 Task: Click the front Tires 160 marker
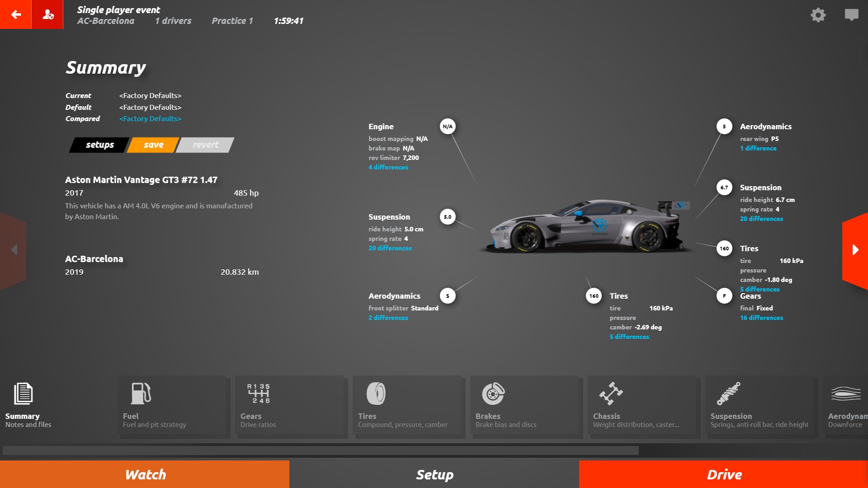[594, 296]
